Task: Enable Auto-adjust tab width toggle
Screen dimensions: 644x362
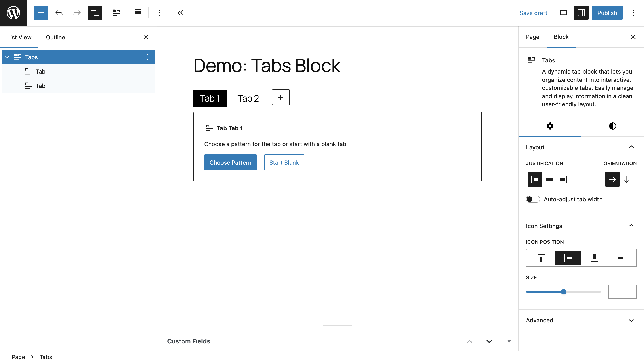Action: pyautogui.click(x=533, y=199)
